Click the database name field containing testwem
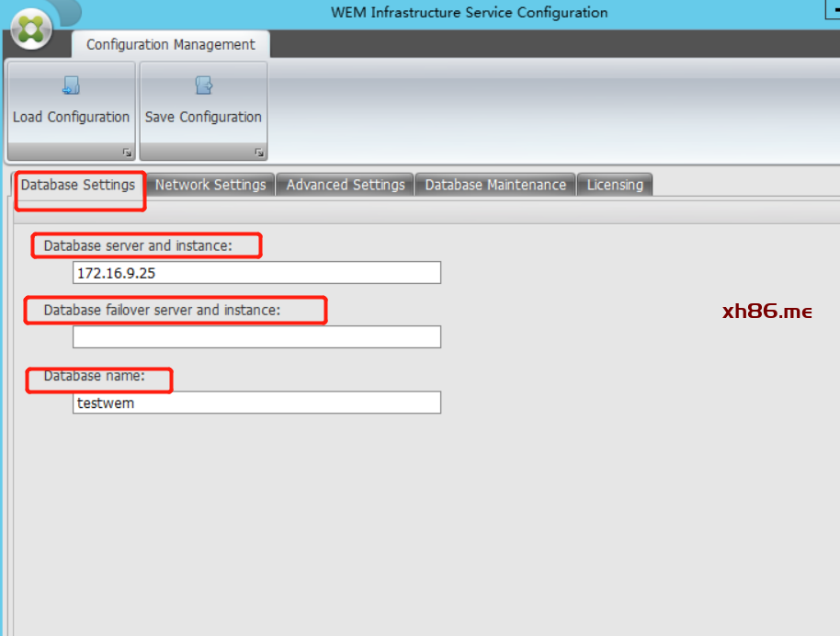 tap(256, 403)
